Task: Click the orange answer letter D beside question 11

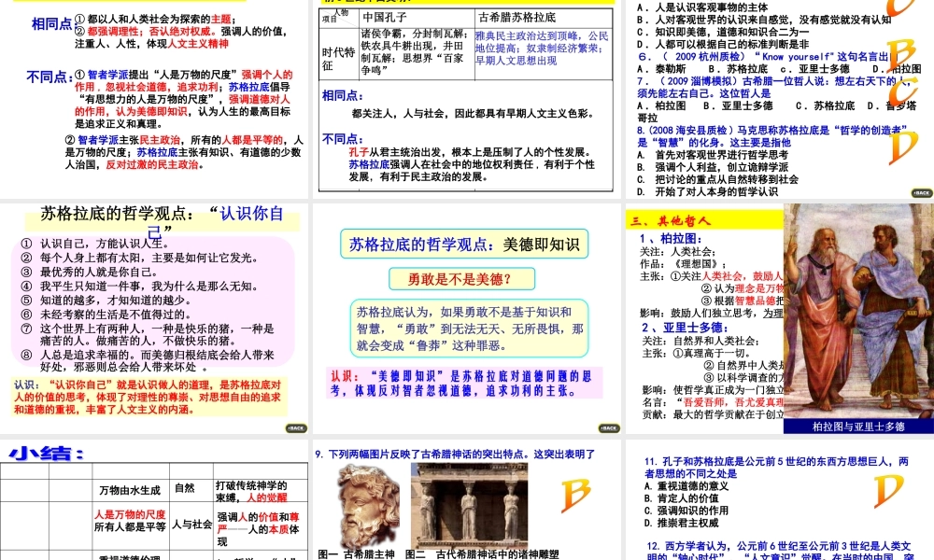Action: [x=888, y=492]
